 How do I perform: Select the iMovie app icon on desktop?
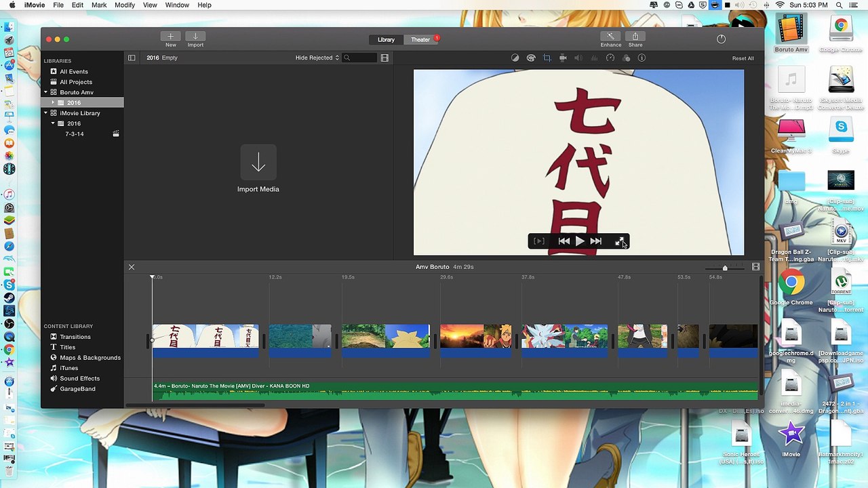pyautogui.click(x=791, y=439)
